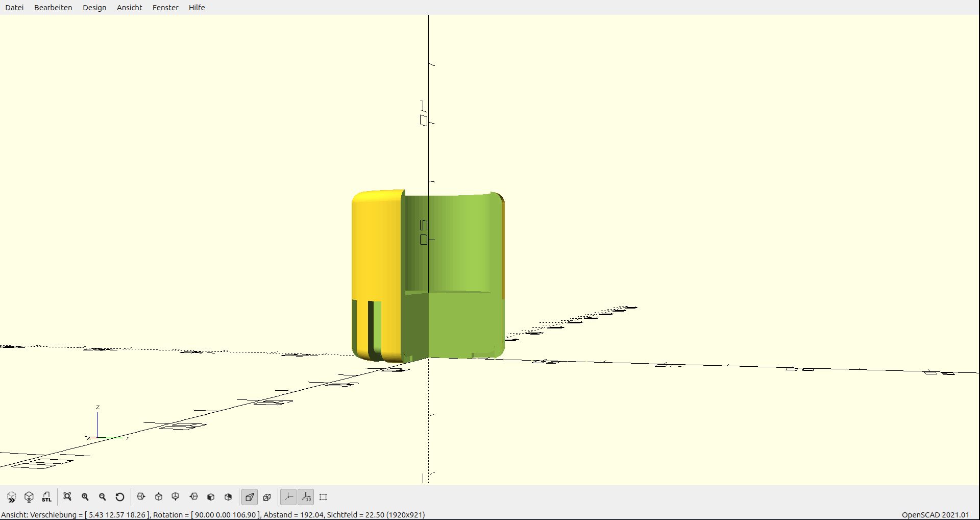980x520 pixels.
Task: Switch to the Right view
Action: tap(141, 497)
